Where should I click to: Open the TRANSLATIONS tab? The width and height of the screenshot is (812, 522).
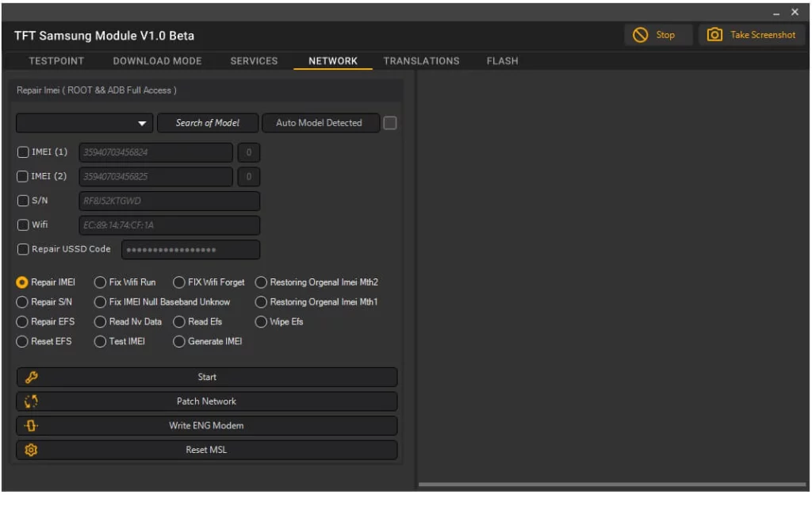coord(422,61)
